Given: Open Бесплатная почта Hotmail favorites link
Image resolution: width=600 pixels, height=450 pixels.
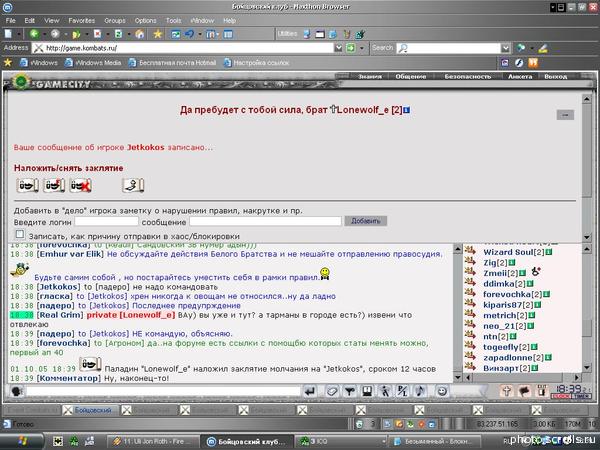Looking at the screenshot, I should tap(172, 63).
